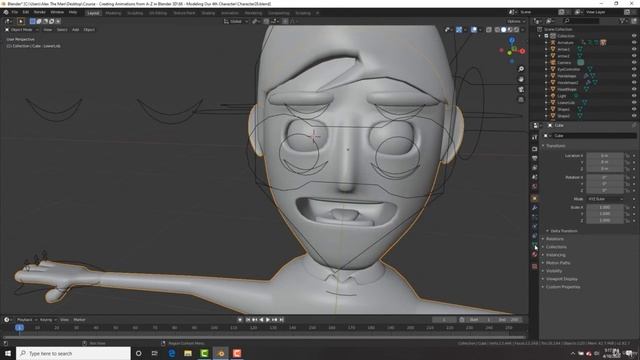Open rotation Mode XYZ Euler dropdown
Viewport: 640px width, 360px height.
pyautogui.click(x=605, y=199)
